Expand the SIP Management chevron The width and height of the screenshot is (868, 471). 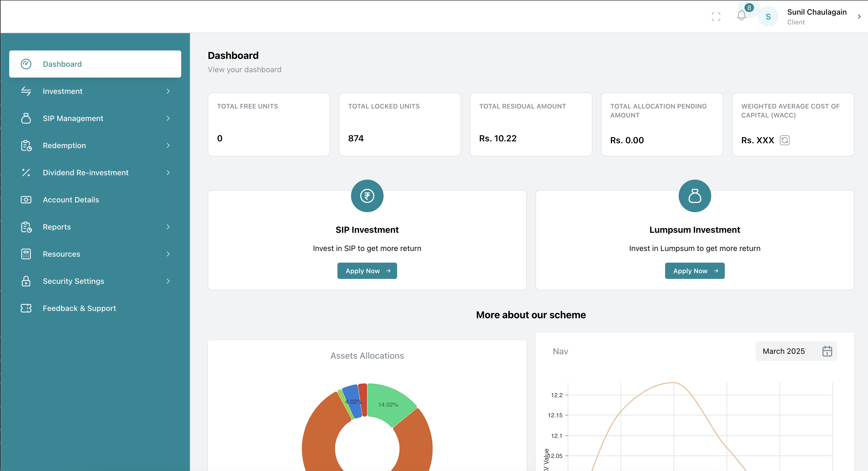click(168, 118)
